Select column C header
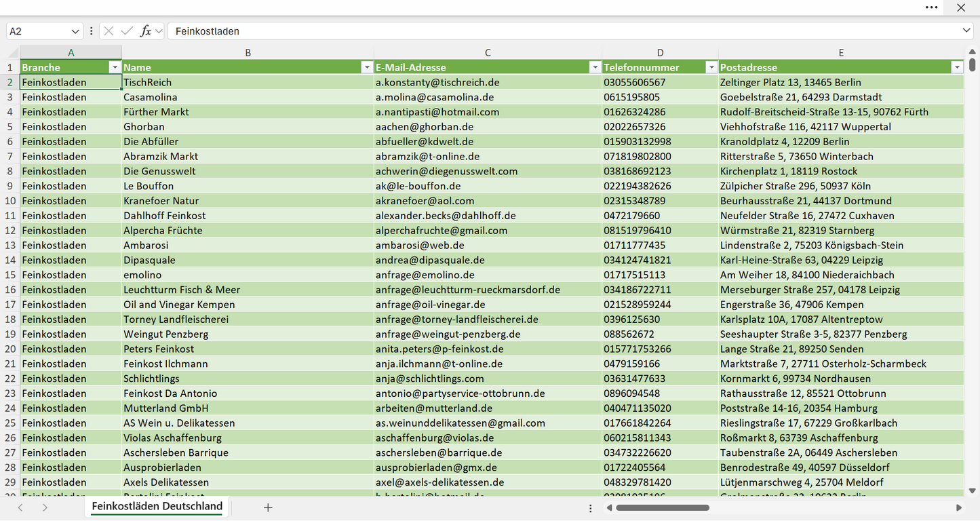This screenshot has width=980, height=521. pos(488,52)
